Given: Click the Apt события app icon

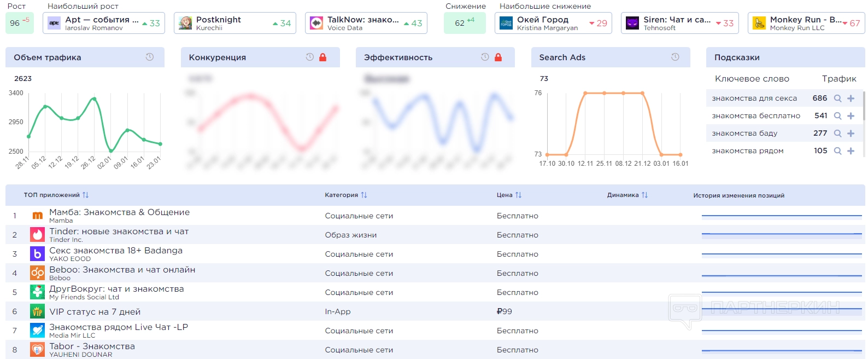Looking at the screenshot, I should pos(54,23).
